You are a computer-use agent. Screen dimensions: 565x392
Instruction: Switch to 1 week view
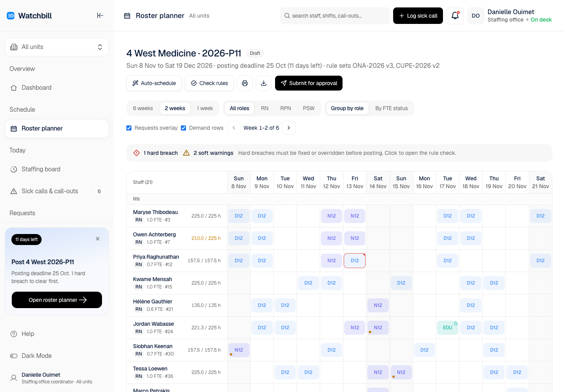[x=205, y=108]
